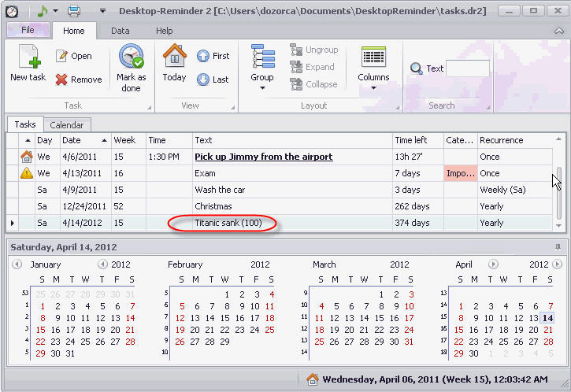Open a task with the Open icon
This screenshot has width=571, height=392.
point(61,56)
